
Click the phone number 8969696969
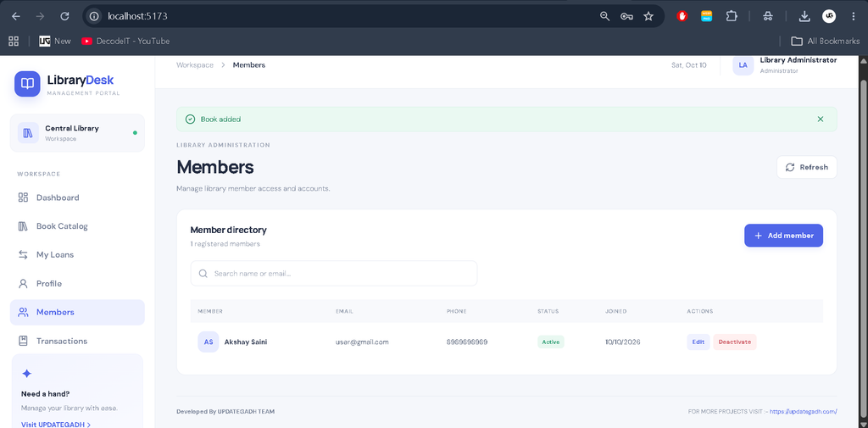(x=467, y=342)
